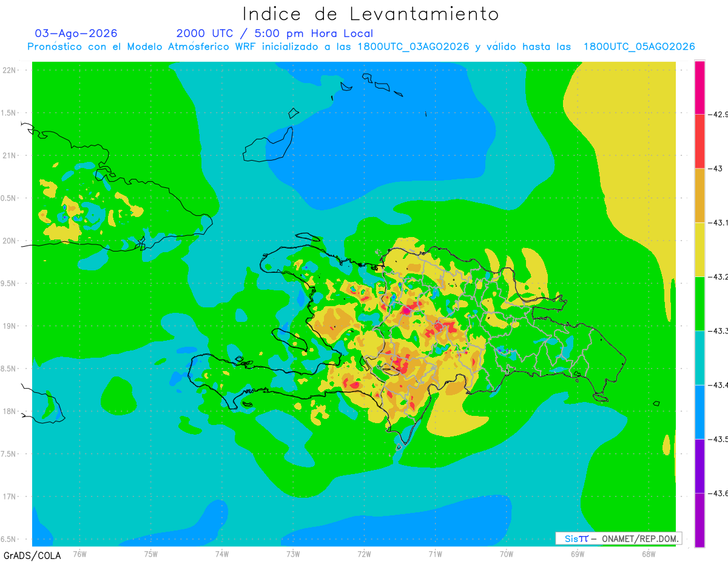The height and width of the screenshot is (562, 728).
Task: Select the latitude label "7.5N"
Action: point(9,454)
